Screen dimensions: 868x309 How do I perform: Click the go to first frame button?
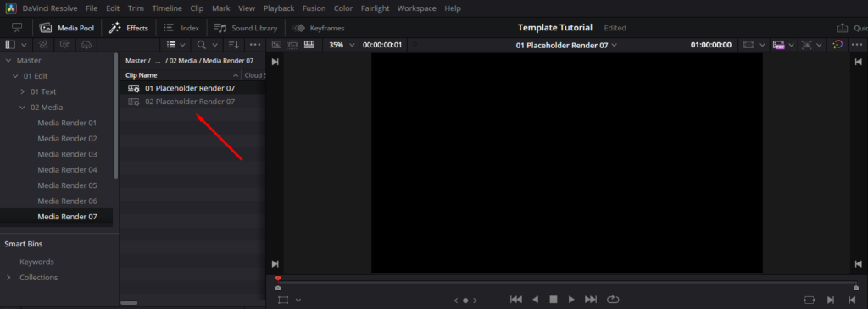516,300
